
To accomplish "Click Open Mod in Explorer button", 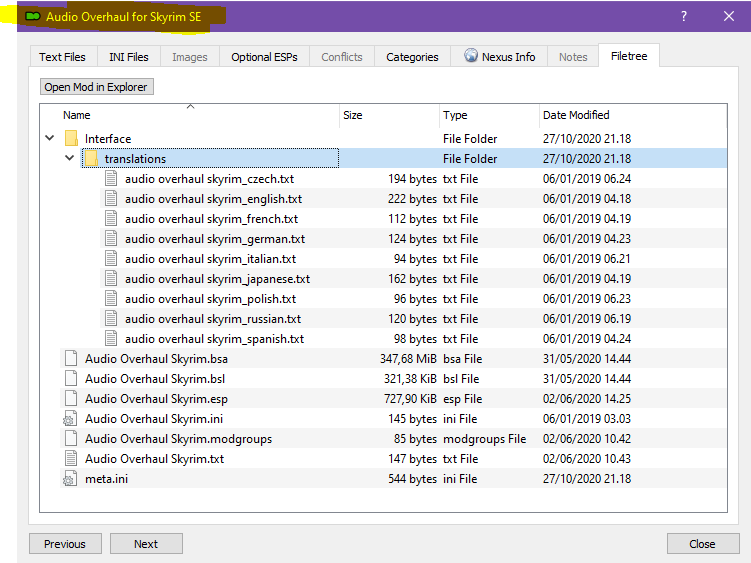I will point(96,87).
